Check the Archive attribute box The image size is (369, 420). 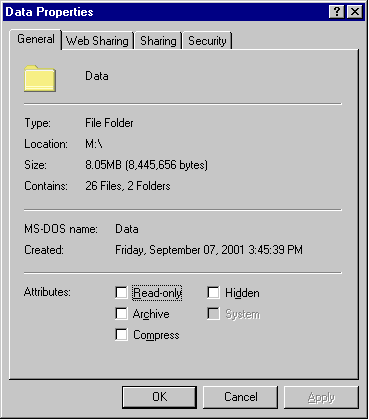point(121,314)
